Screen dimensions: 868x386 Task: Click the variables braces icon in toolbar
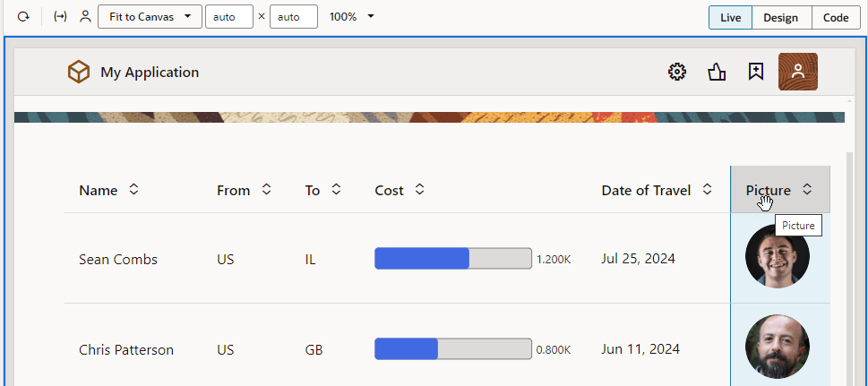click(60, 17)
